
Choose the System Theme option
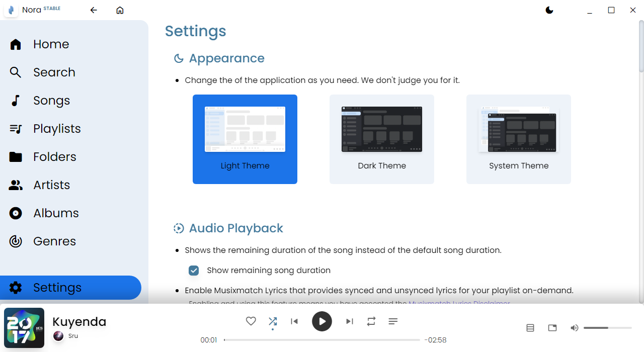tap(518, 139)
